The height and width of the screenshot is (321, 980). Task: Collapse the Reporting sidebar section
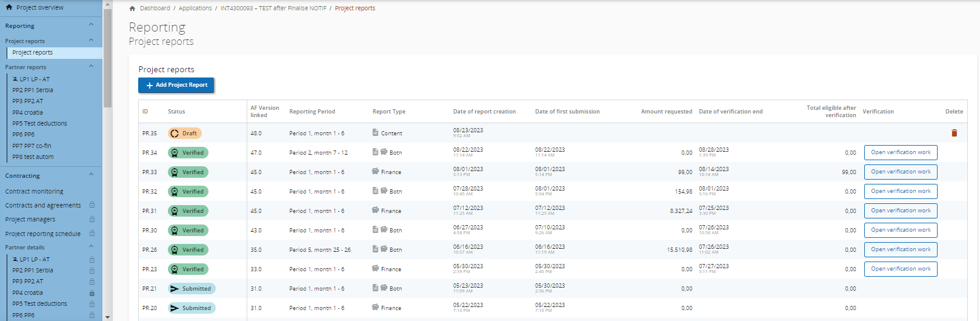[91, 25]
